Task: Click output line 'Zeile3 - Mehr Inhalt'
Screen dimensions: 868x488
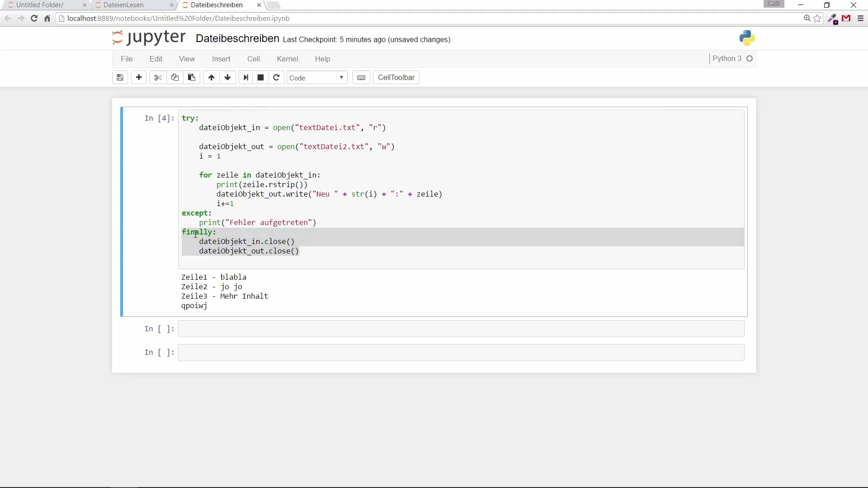Action: pyautogui.click(x=225, y=296)
